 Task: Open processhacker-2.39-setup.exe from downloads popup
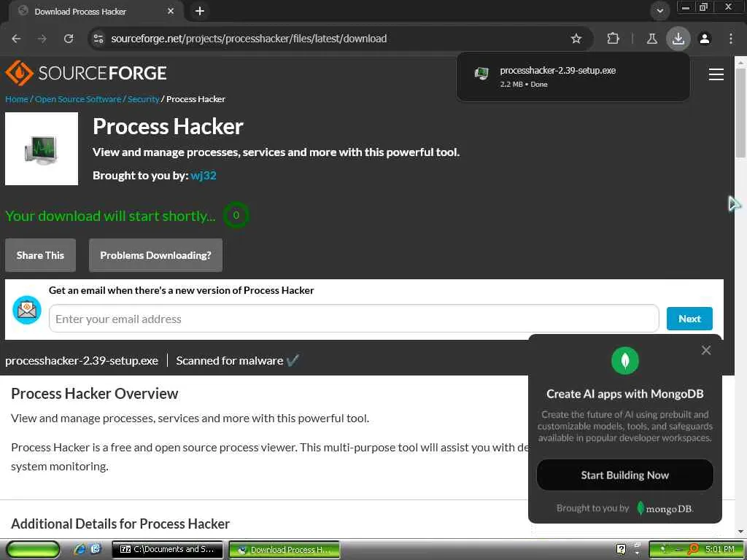click(x=557, y=71)
